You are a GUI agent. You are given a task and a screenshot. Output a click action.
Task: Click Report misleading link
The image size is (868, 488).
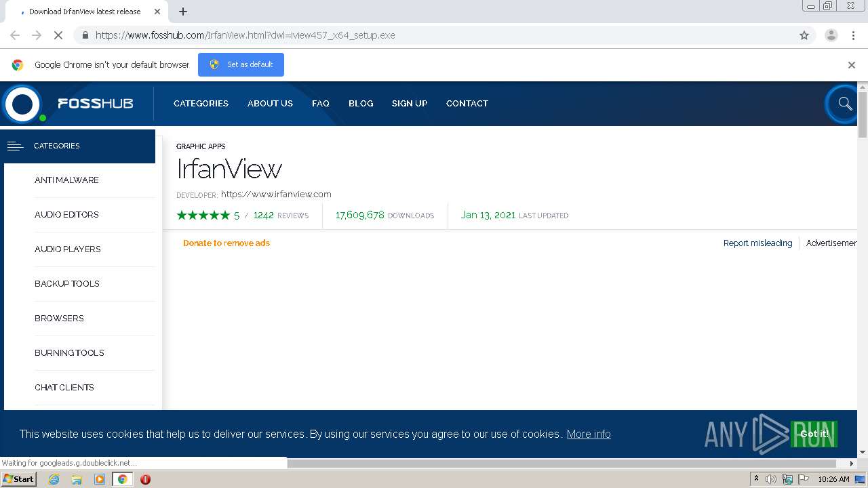tap(757, 243)
